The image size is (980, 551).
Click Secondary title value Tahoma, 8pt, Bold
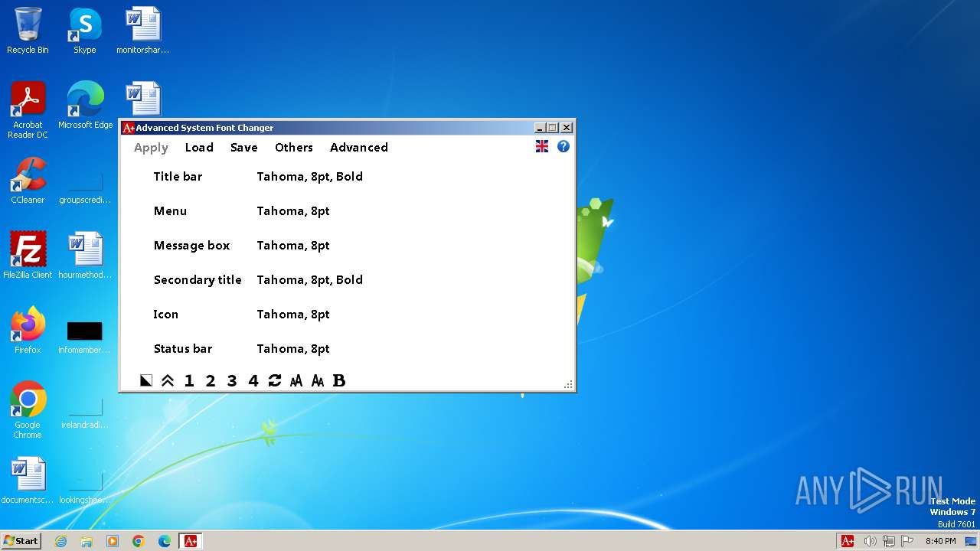[x=309, y=280]
